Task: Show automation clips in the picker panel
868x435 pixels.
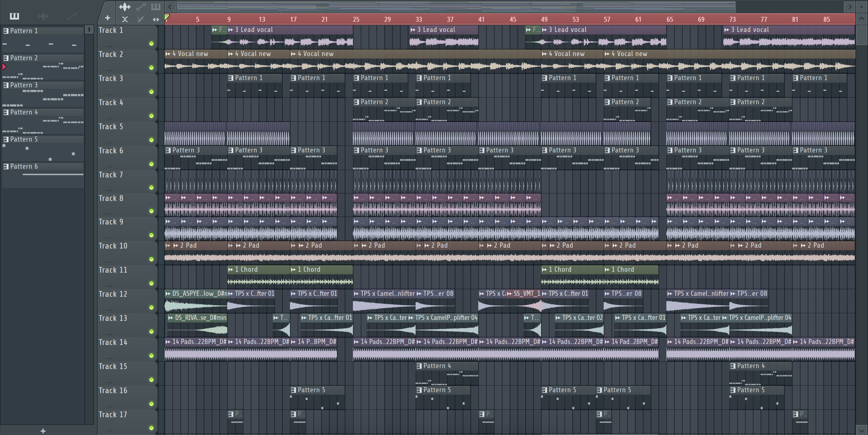Action: coord(72,16)
